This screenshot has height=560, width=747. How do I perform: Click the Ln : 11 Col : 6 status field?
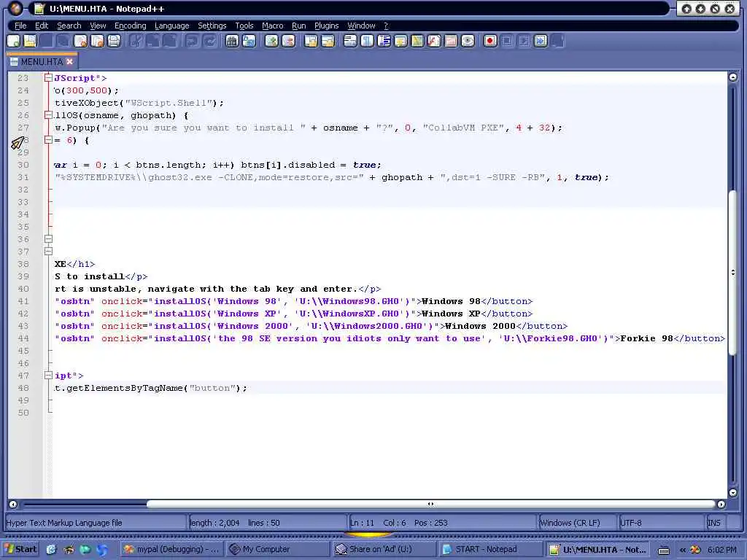tap(442, 523)
